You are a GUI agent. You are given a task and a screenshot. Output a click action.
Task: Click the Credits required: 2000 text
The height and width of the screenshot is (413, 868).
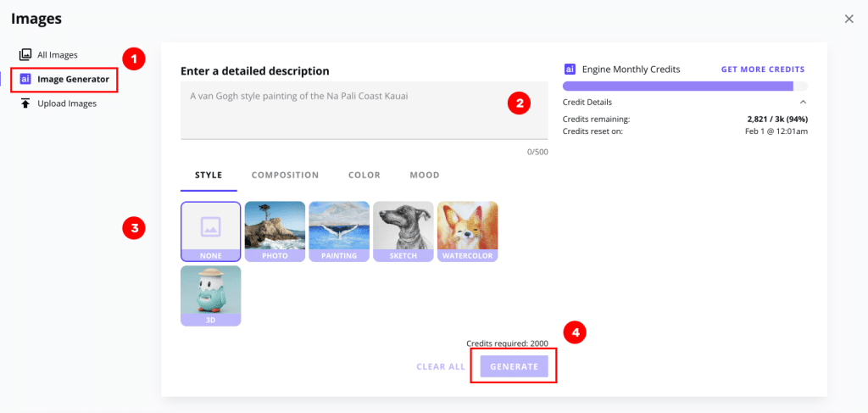point(507,343)
